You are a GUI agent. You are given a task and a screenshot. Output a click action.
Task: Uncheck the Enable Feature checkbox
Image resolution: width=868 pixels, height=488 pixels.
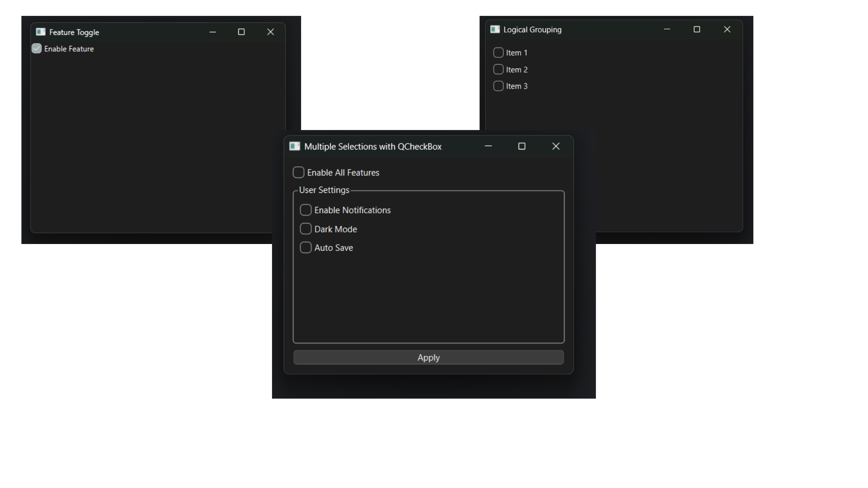coord(36,48)
